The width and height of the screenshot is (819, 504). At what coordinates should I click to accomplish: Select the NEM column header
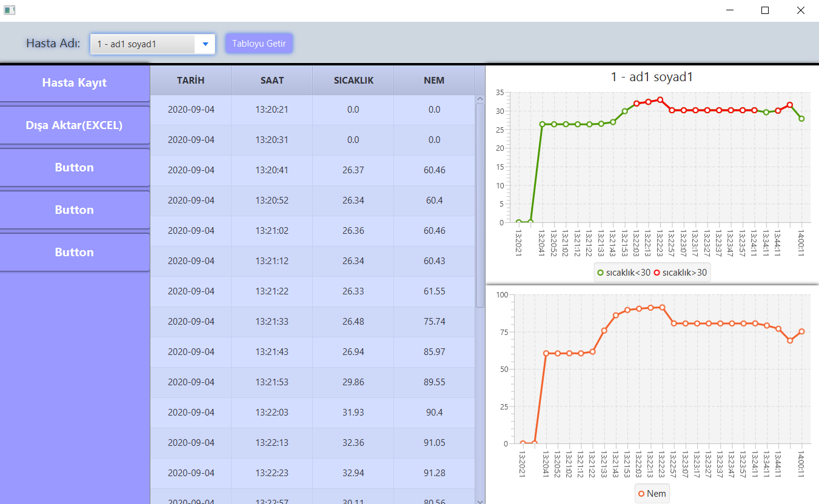434,80
